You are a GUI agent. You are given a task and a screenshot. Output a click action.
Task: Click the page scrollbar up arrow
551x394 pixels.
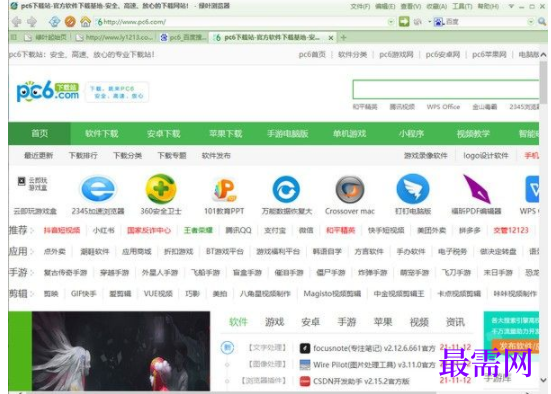pos(543,55)
